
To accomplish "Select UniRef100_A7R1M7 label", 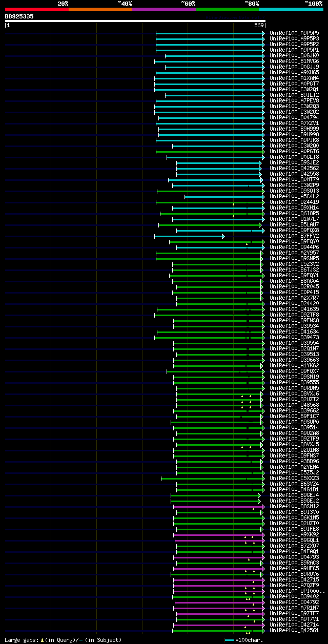I will coord(294,608).
